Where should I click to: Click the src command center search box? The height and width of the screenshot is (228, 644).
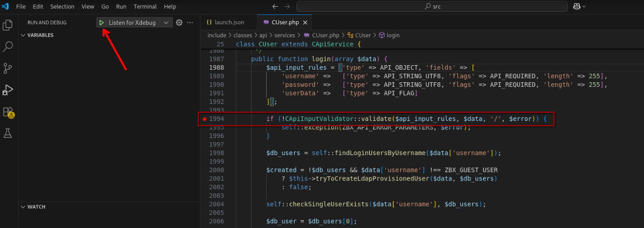coord(432,6)
